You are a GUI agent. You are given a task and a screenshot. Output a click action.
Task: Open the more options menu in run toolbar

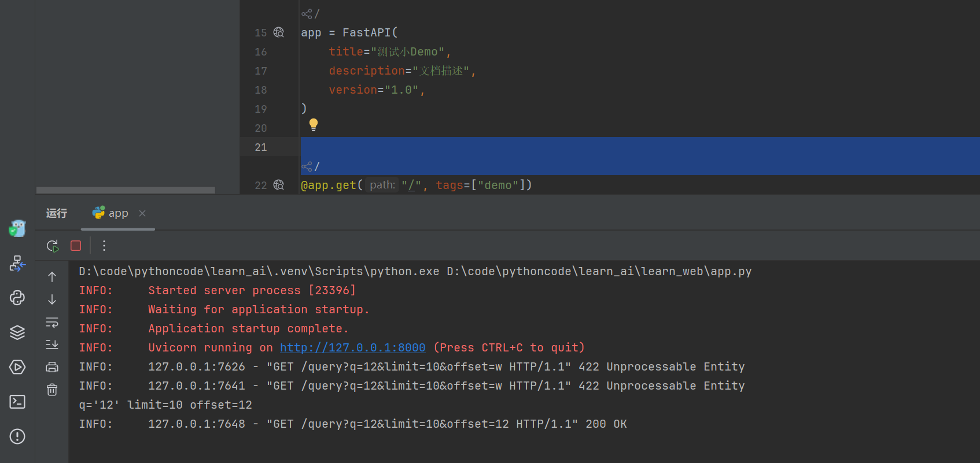coord(104,246)
